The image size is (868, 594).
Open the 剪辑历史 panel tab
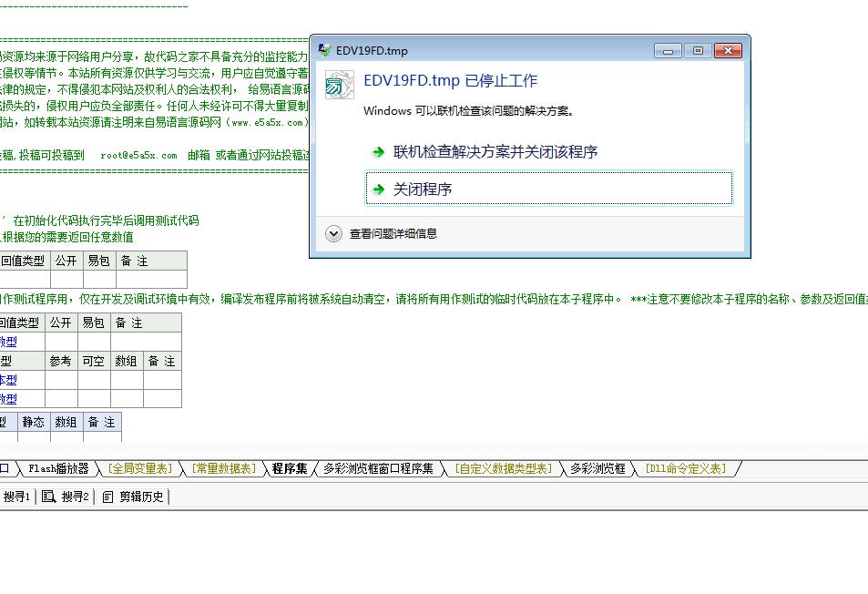[133, 497]
